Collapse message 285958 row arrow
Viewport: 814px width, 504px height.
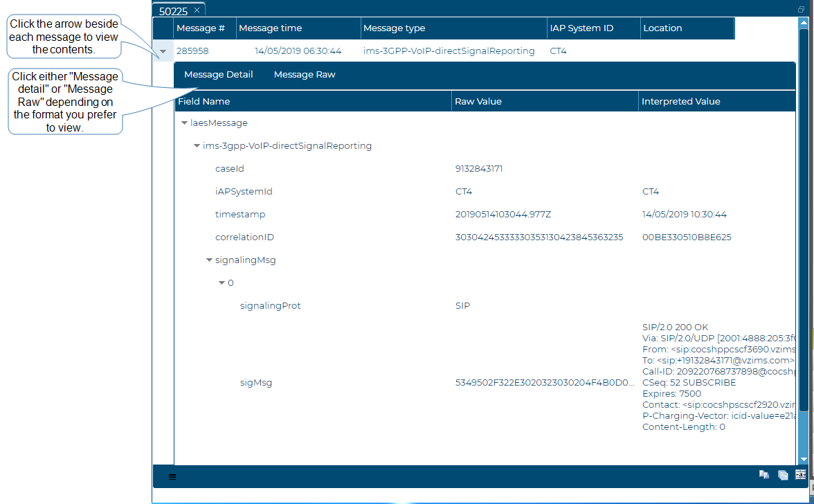point(163,51)
